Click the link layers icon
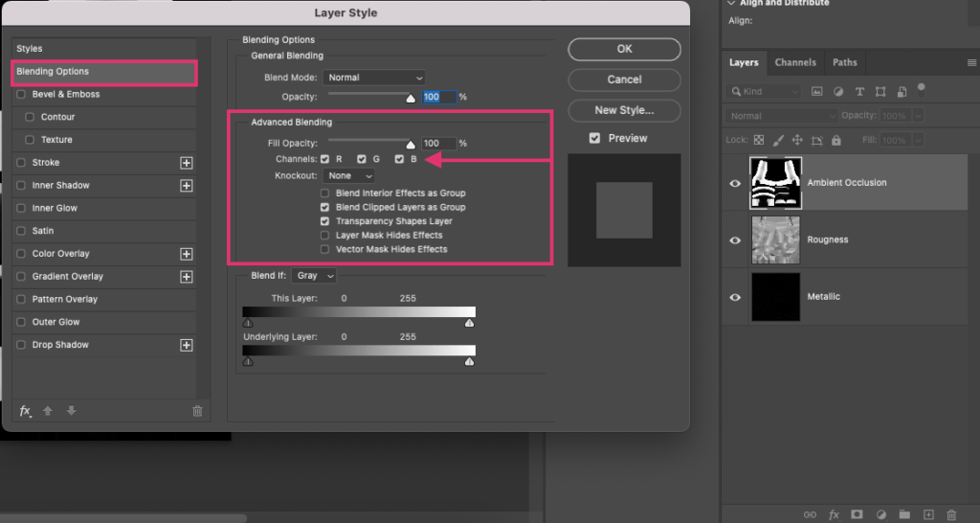 coord(810,515)
